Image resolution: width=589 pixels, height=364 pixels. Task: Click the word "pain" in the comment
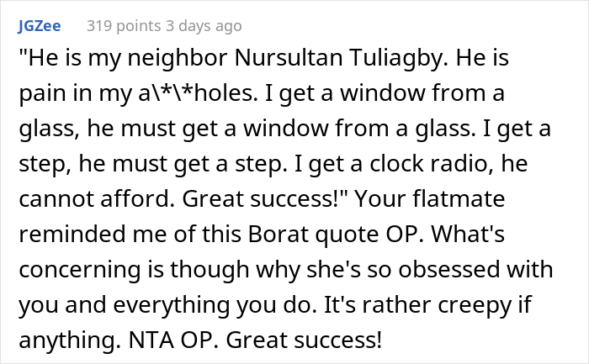[40, 96]
